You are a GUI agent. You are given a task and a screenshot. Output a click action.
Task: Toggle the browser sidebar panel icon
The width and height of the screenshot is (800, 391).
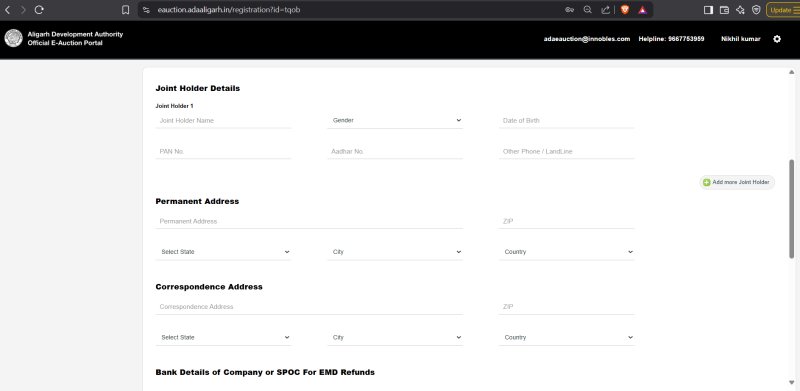tap(708, 10)
